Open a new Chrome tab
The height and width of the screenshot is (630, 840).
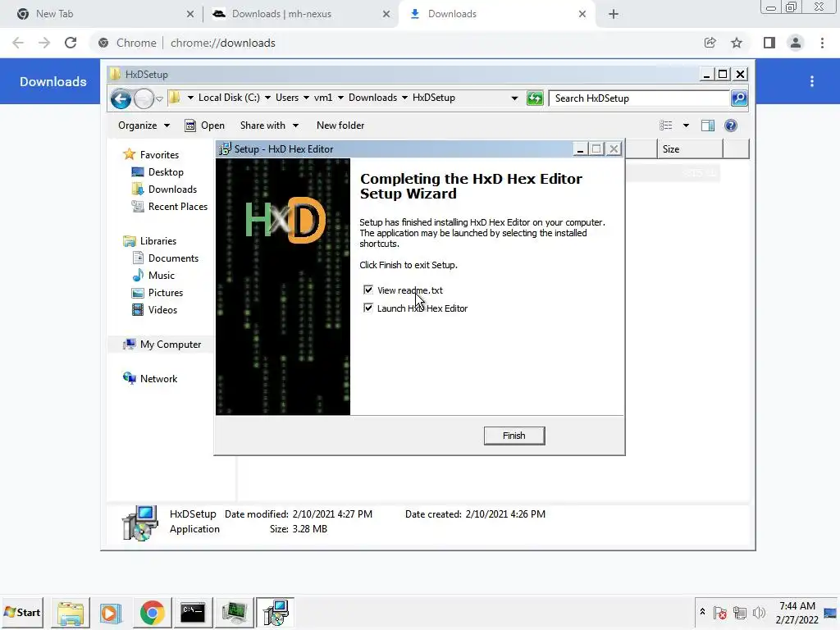click(614, 14)
